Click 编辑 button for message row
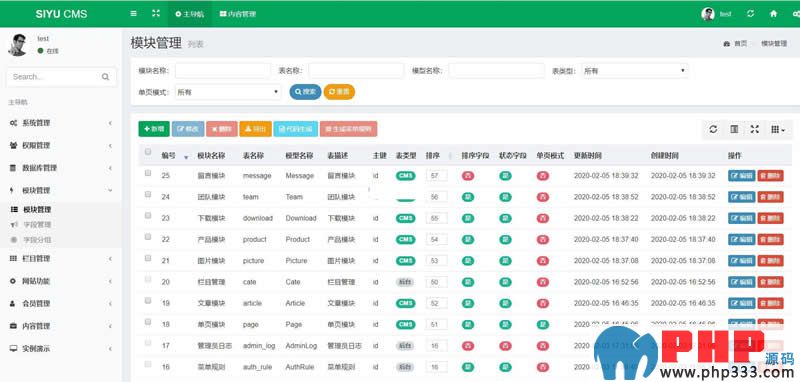This screenshot has height=382, width=800. point(742,176)
